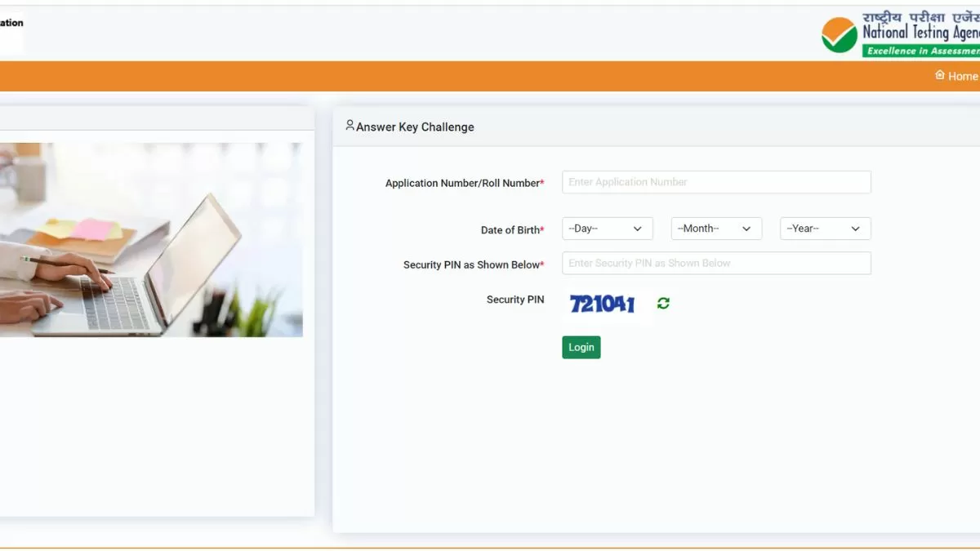Image resolution: width=980 pixels, height=551 pixels.
Task: Click the user icon beside Answer Key Challenge
Action: (350, 126)
